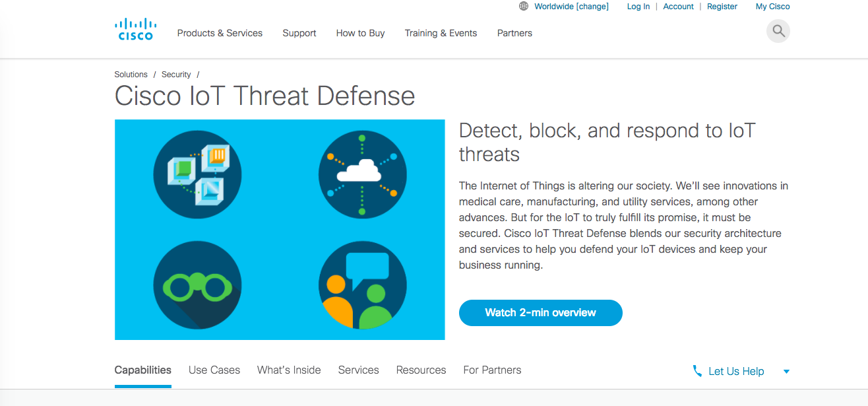
Task: Select the green binoculars icon
Action: (x=197, y=285)
